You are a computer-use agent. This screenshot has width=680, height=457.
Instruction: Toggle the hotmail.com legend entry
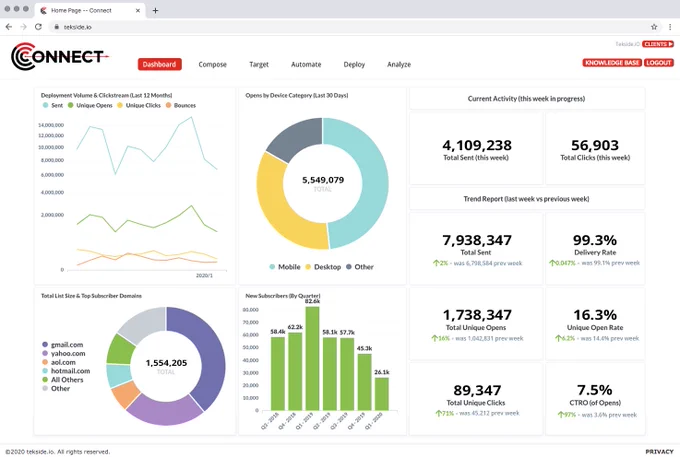pyautogui.click(x=66, y=371)
